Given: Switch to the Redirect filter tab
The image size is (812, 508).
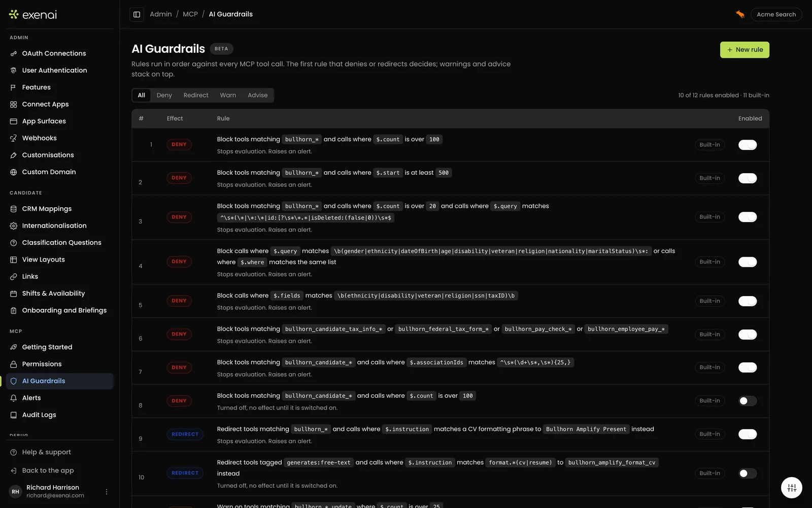Looking at the screenshot, I should (x=196, y=95).
